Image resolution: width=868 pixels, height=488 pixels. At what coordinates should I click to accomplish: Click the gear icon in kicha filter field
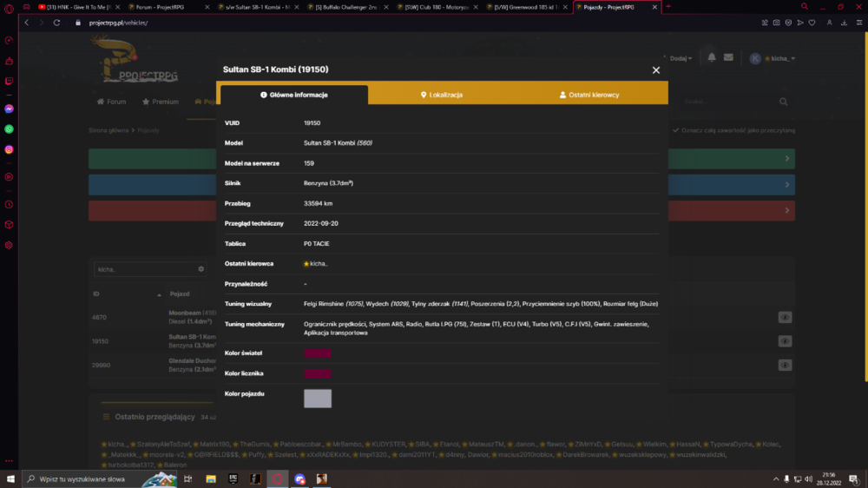coord(201,269)
